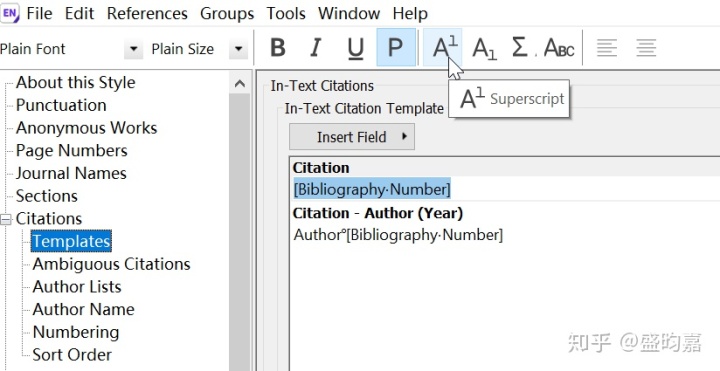Apply Subscript formatting
This screenshot has height=371, width=720.
click(x=484, y=48)
